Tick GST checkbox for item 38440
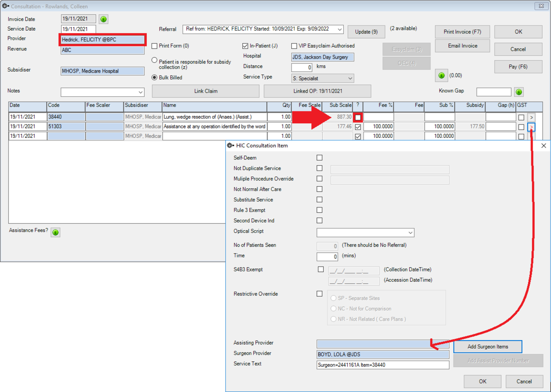This screenshot has height=392, width=551. pos(522,117)
